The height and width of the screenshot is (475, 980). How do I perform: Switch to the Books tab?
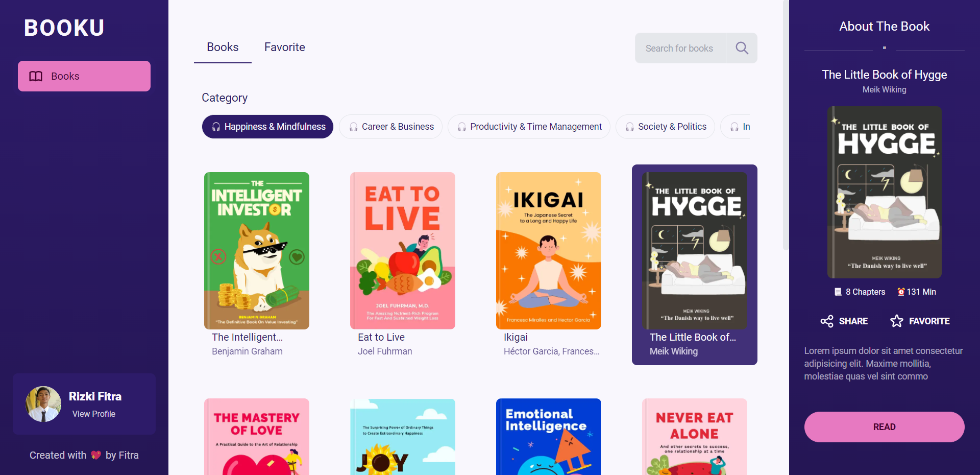click(x=223, y=47)
